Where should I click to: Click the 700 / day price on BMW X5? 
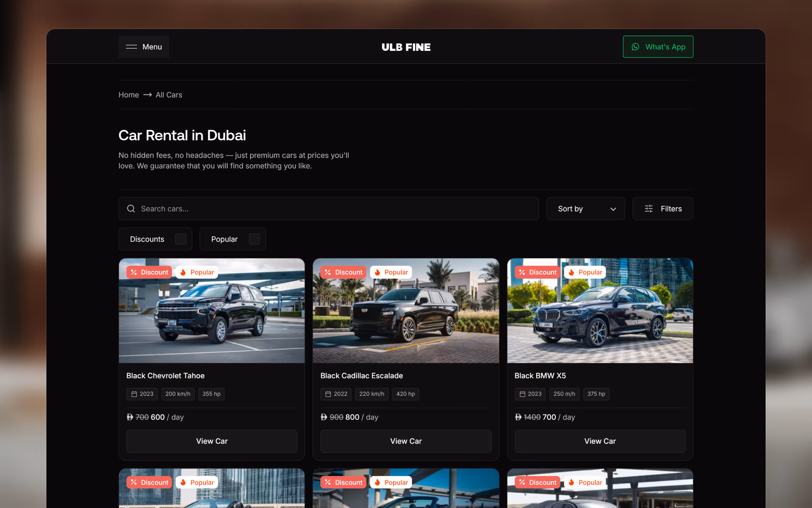(x=559, y=417)
